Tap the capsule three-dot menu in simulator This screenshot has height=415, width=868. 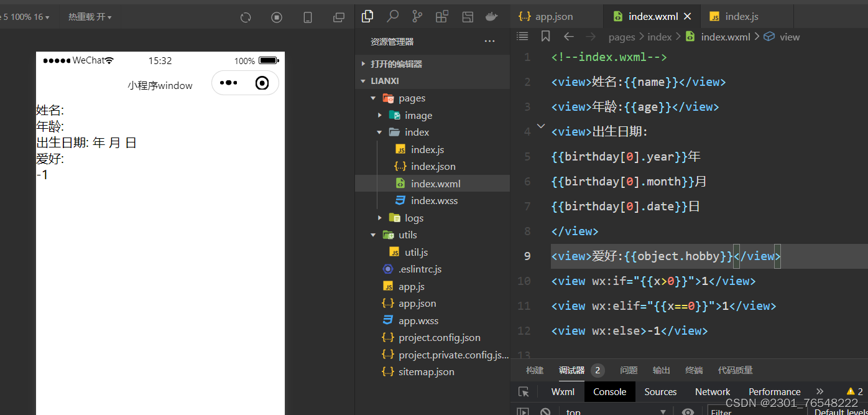click(x=229, y=83)
